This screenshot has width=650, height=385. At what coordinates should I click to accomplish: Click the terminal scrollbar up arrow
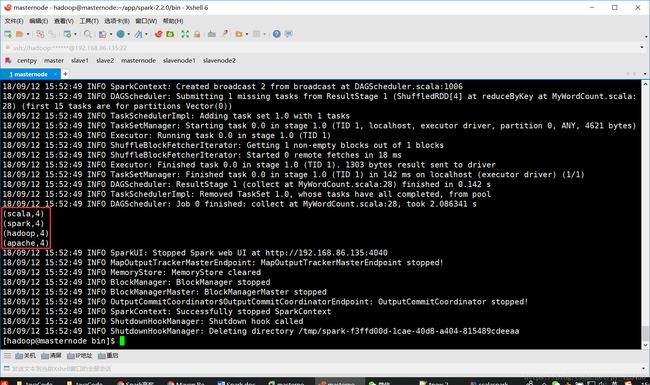click(645, 84)
